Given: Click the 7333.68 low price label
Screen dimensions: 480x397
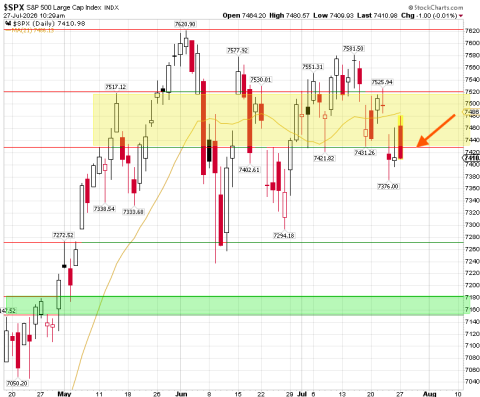Looking at the screenshot, I should pyautogui.click(x=133, y=212).
